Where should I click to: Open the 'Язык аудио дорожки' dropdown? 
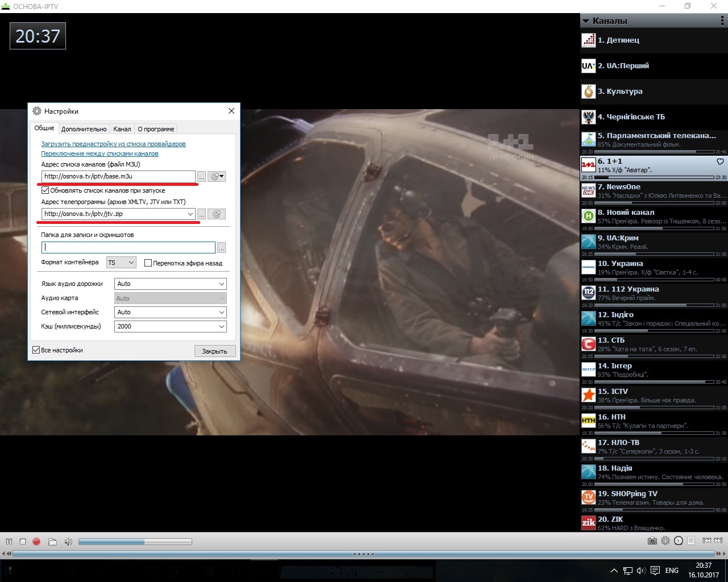[171, 284]
